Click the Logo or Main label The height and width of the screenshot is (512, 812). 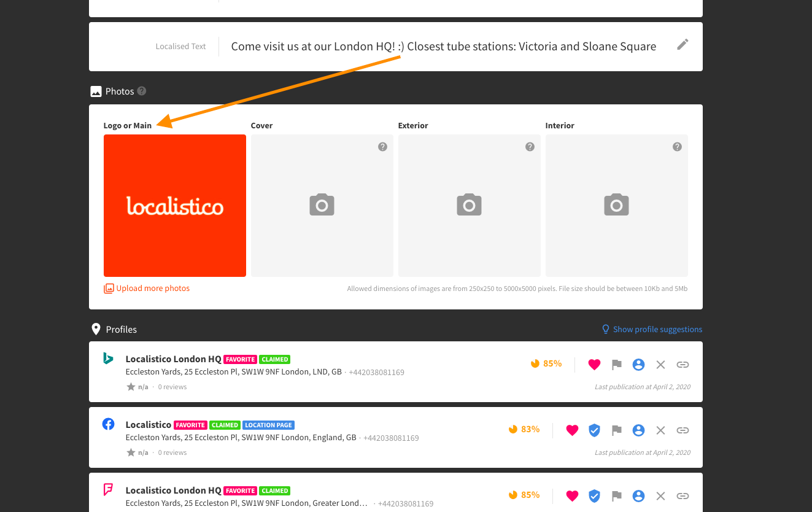pyautogui.click(x=128, y=126)
